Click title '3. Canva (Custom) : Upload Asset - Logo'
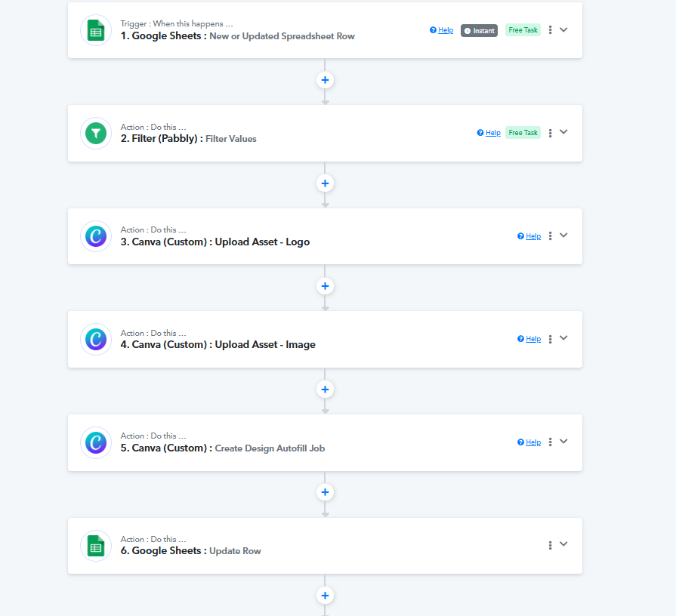The image size is (676, 616). 215,242
